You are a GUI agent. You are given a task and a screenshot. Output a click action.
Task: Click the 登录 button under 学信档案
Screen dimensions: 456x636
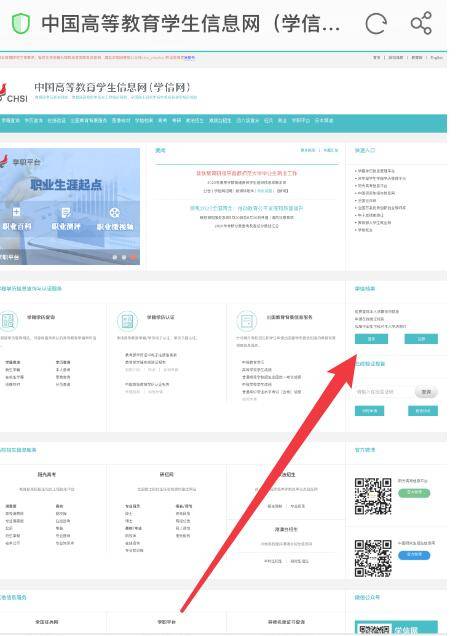click(371, 339)
